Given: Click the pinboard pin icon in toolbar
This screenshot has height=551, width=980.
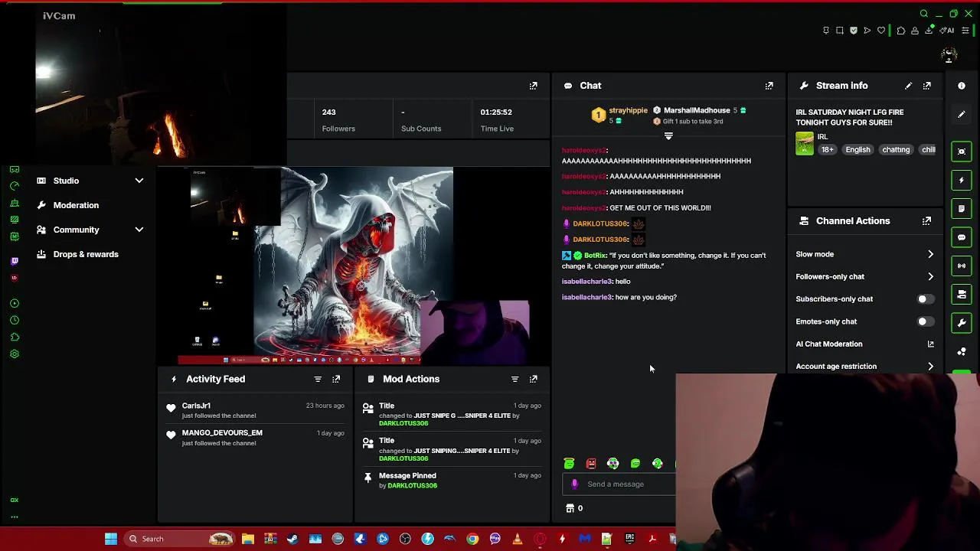Looking at the screenshot, I should [826, 31].
